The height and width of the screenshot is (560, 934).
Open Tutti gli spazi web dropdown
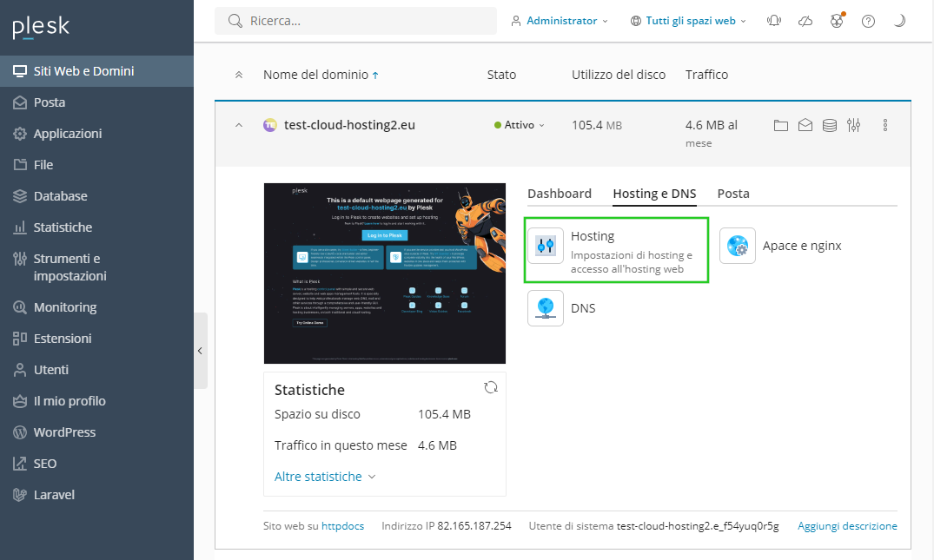[x=689, y=21]
